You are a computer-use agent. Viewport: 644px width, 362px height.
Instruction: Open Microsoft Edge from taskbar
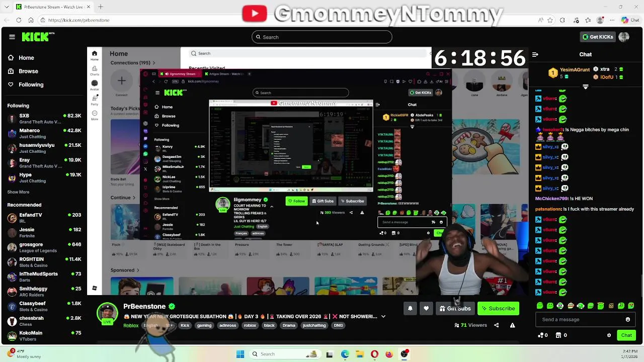[345, 354]
